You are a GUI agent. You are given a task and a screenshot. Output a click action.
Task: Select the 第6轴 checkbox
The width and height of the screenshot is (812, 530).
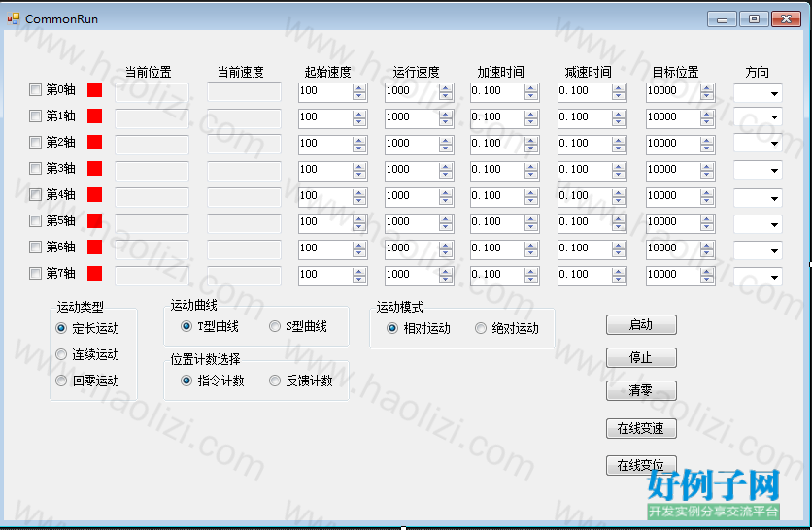tap(35, 247)
